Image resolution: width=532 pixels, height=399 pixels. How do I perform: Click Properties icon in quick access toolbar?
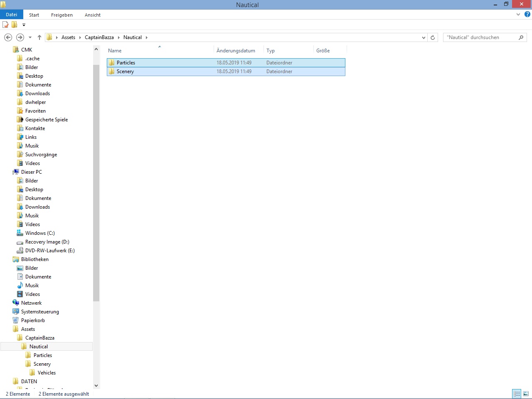click(x=6, y=25)
